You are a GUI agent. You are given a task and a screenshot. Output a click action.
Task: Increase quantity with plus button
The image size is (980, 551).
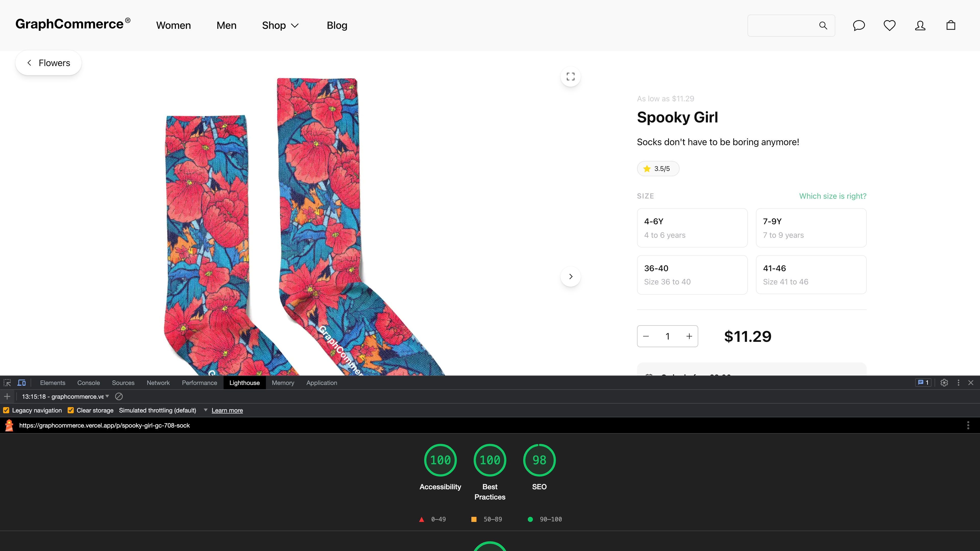[x=689, y=336]
